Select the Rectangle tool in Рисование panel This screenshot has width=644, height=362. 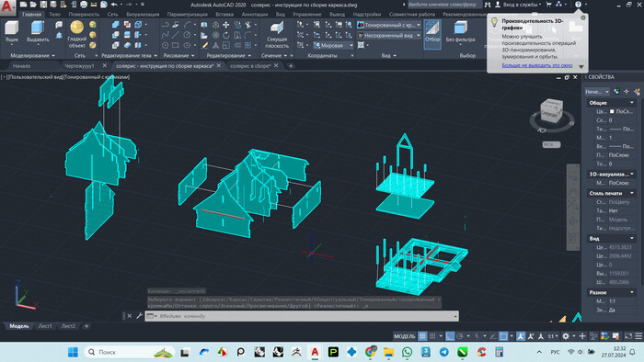pos(176,45)
